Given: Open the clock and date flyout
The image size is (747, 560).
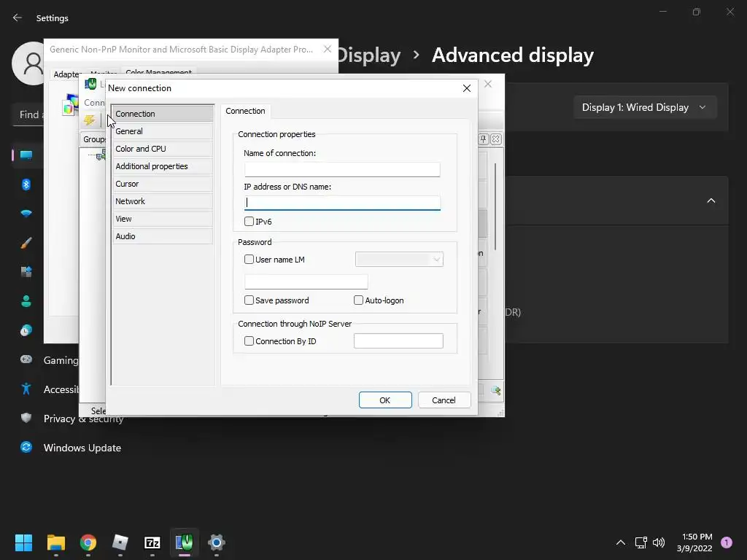Looking at the screenshot, I should click(694, 542).
